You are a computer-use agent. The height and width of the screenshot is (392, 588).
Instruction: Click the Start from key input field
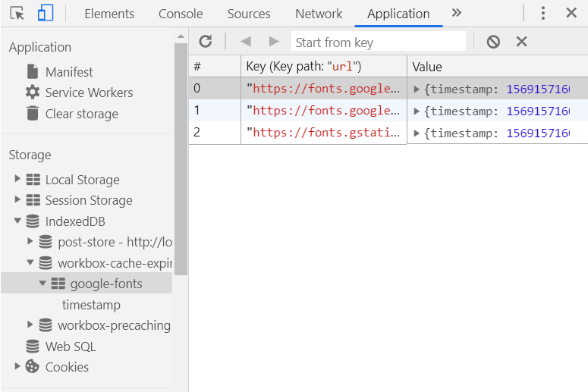(x=379, y=42)
